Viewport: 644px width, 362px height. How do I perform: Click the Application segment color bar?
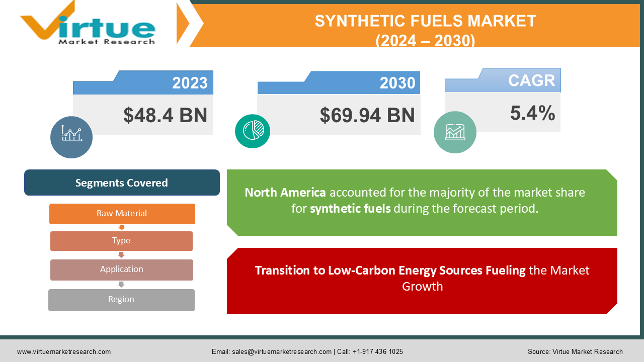121,269
